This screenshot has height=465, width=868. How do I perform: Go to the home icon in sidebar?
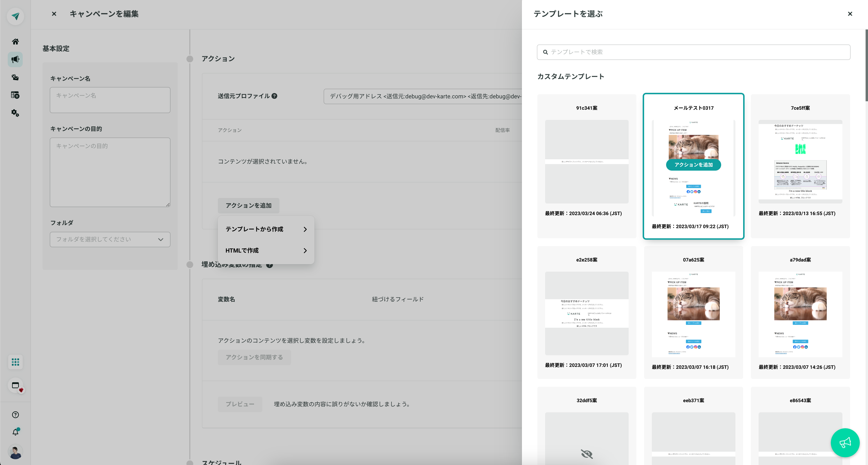(x=15, y=42)
